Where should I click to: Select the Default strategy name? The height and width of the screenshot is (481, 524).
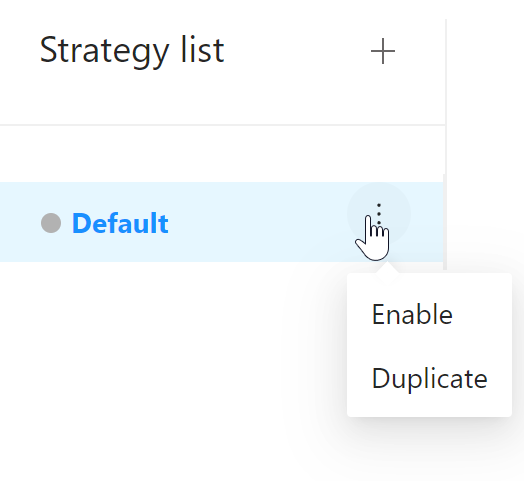[x=120, y=223]
